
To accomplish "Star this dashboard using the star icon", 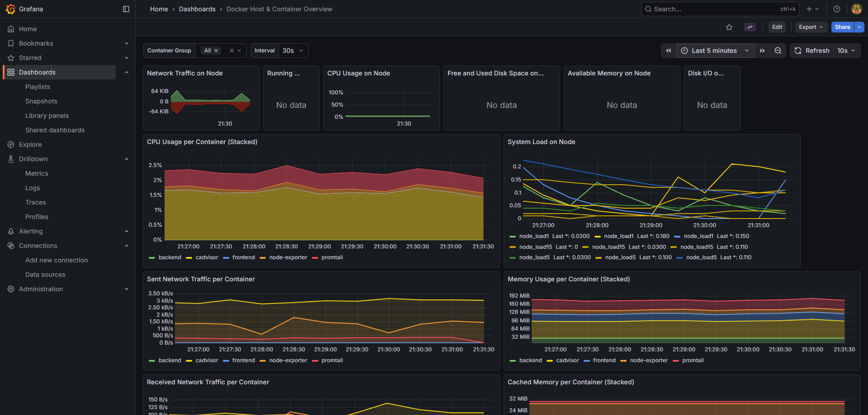I will click(729, 27).
